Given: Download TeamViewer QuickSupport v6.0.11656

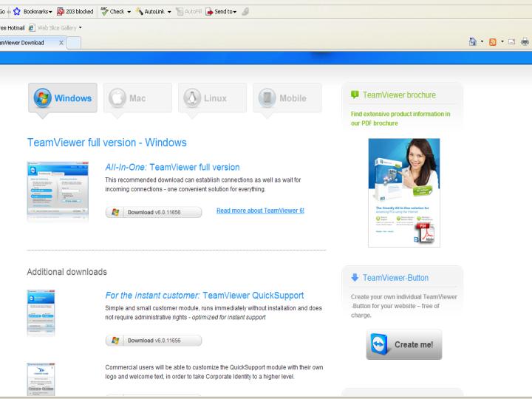Looking at the screenshot, I should coord(154,341).
